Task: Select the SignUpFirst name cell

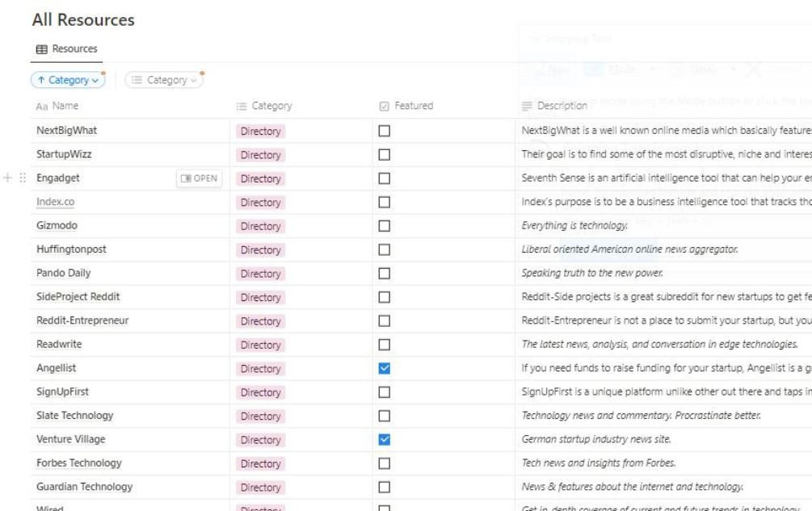Action: [130, 392]
